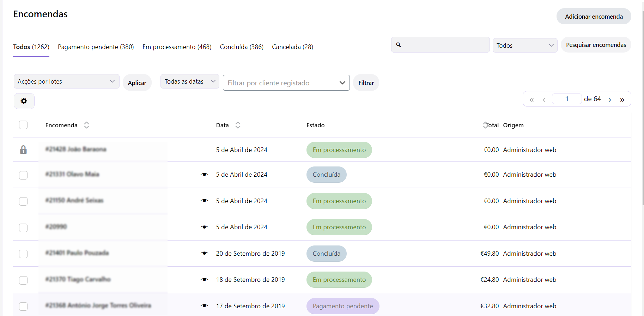Check the box for the 17 de Setembro order

pyautogui.click(x=23, y=306)
